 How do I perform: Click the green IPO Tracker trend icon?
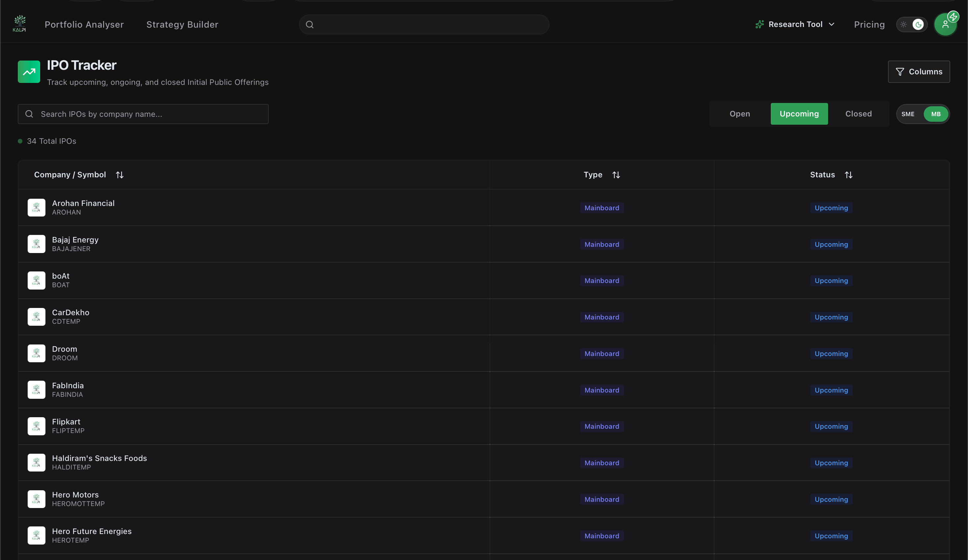click(29, 72)
